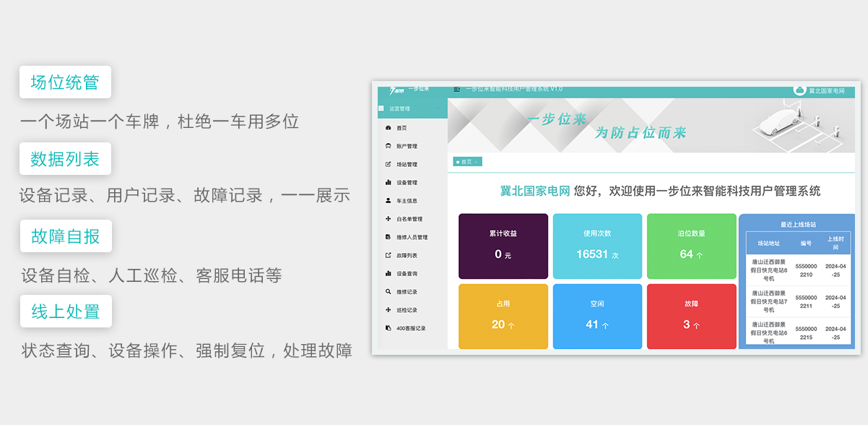
Task: Close the 首页 breadcrumb tab
Action: (477, 162)
